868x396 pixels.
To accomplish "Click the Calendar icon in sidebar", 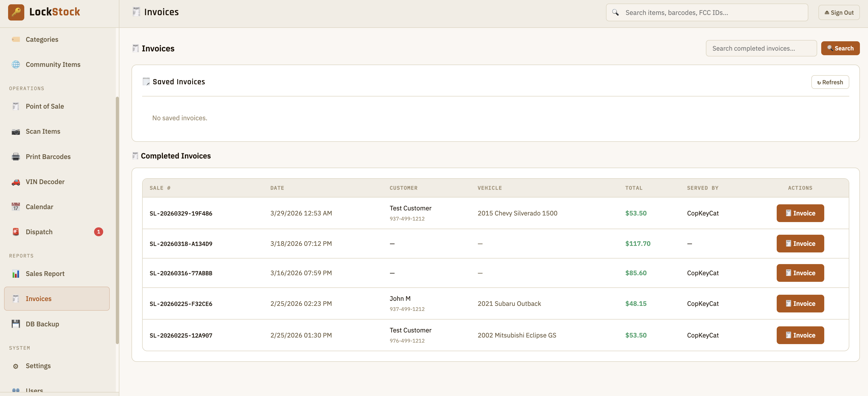I will (16, 206).
